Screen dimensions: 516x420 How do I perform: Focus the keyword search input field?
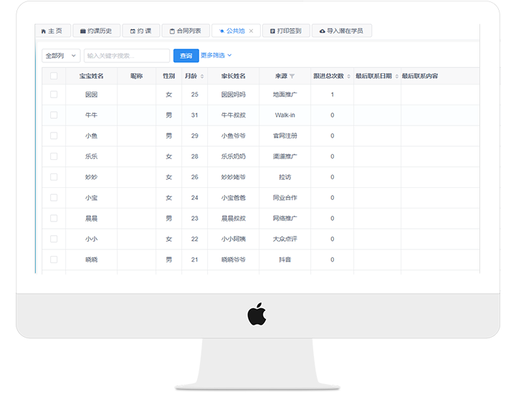point(126,55)
